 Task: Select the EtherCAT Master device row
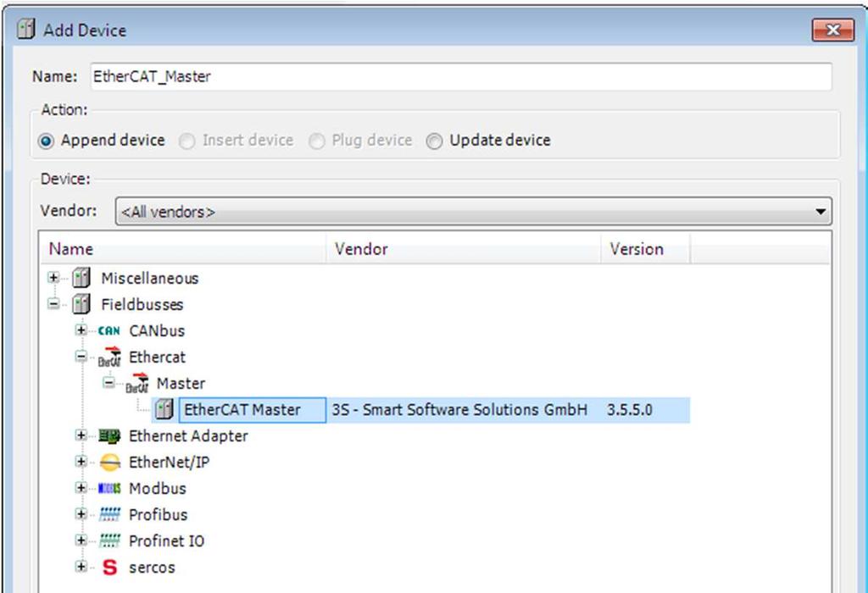(x=420, y=410)
